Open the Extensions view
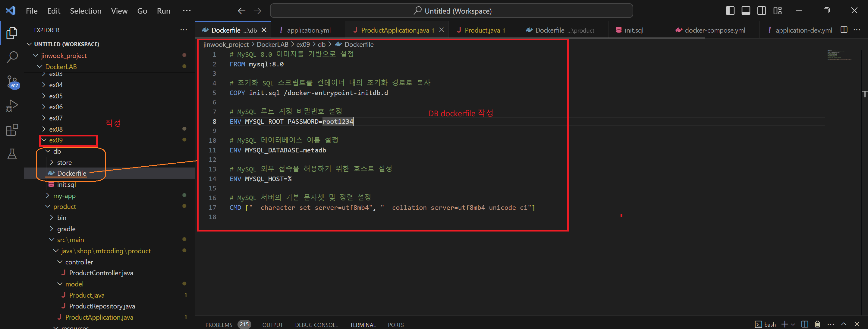This screenshot has height=329, width=868. pos(12,130)
